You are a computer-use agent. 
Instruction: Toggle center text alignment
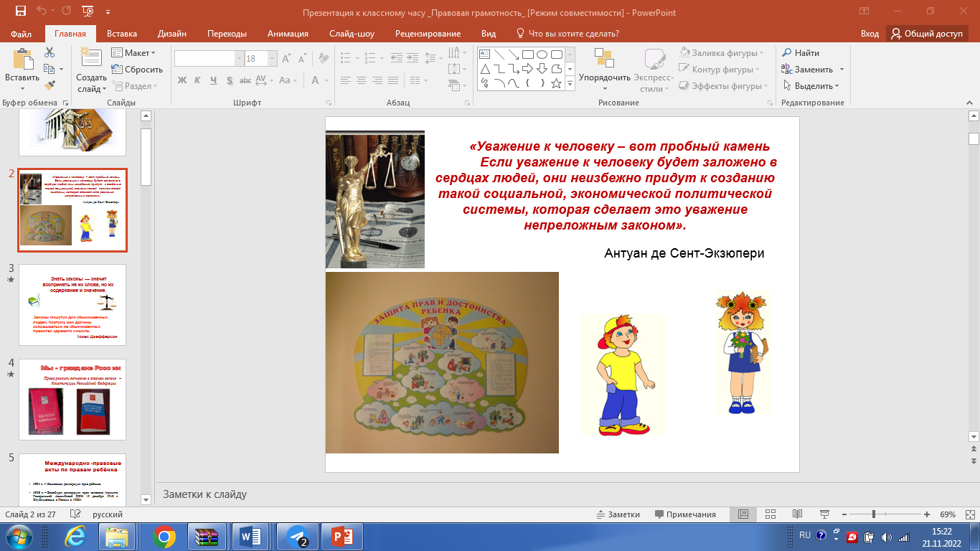coord(362,80)
